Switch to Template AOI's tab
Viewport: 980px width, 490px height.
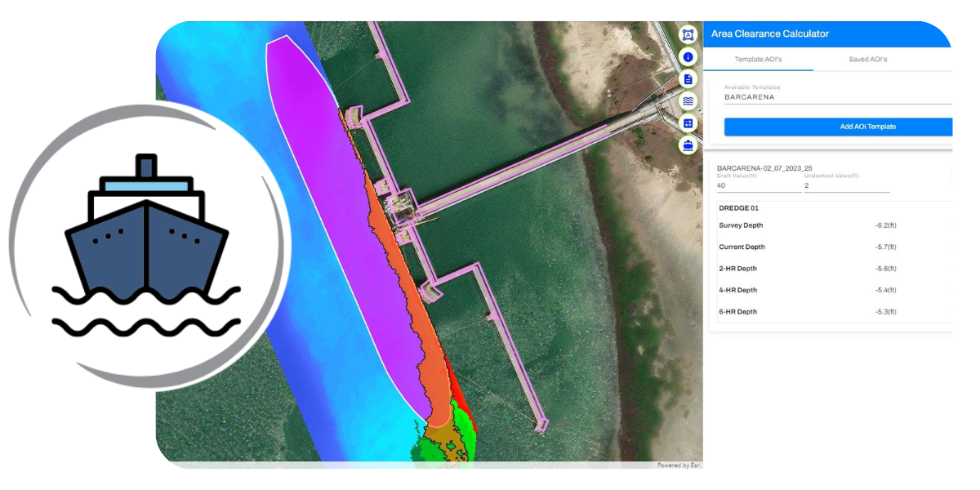(x=758, y=60)
